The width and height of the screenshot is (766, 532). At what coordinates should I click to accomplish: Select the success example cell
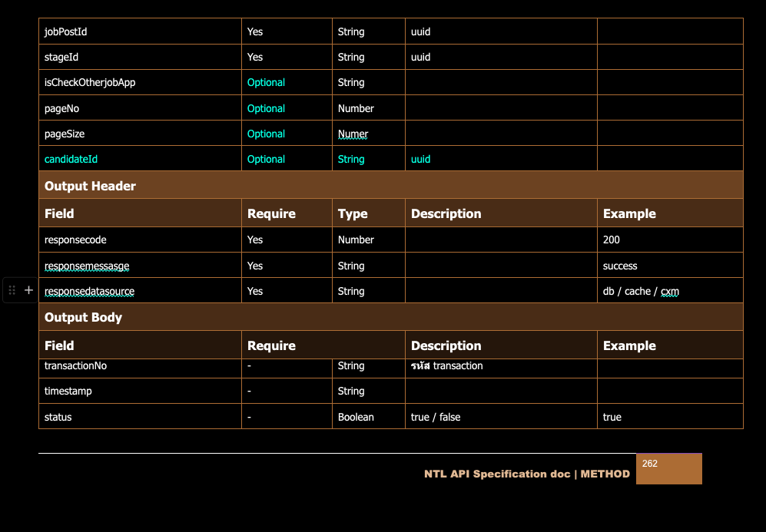(x=620, y=266)
